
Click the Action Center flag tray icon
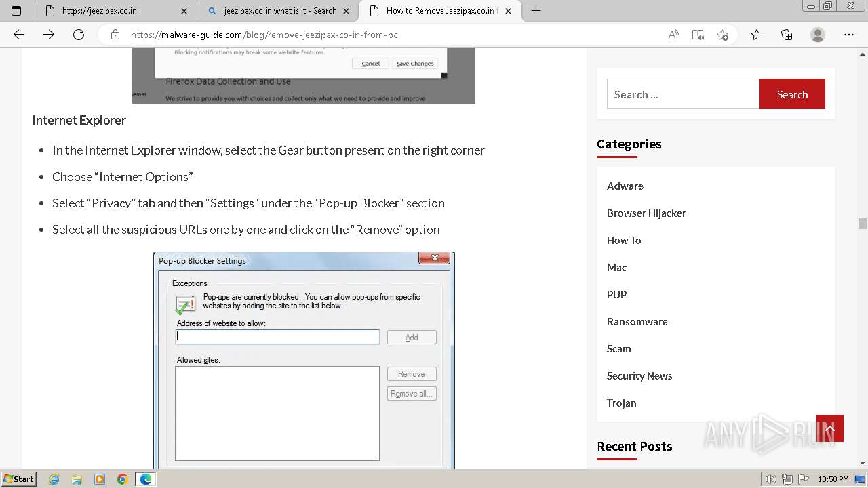pos(803,479)
